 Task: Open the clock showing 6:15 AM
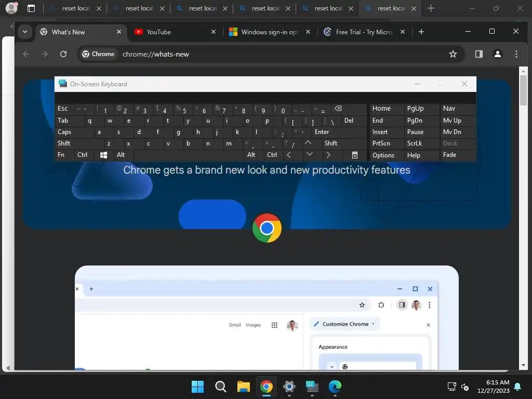[x=494, y=387]
